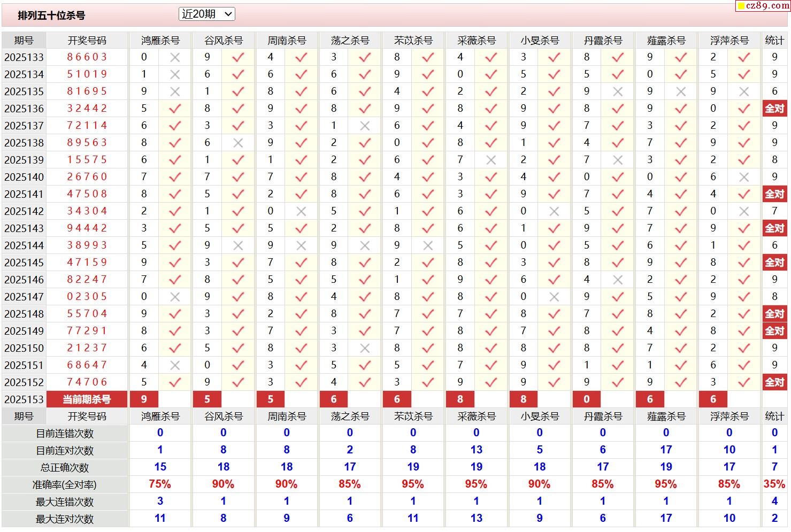Click issue number 2025147
Image resolution: width=791 pixels, height=532 pixels.
(x=24, y=297)
